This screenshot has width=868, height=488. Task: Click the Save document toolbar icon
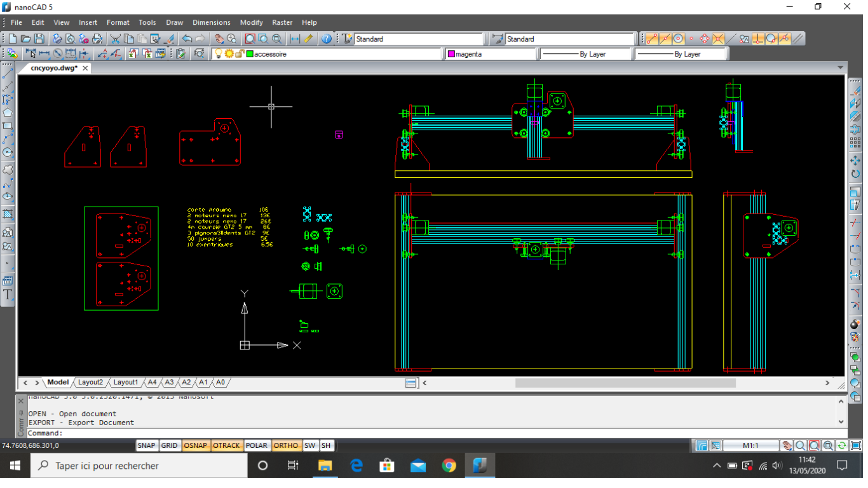39,39
